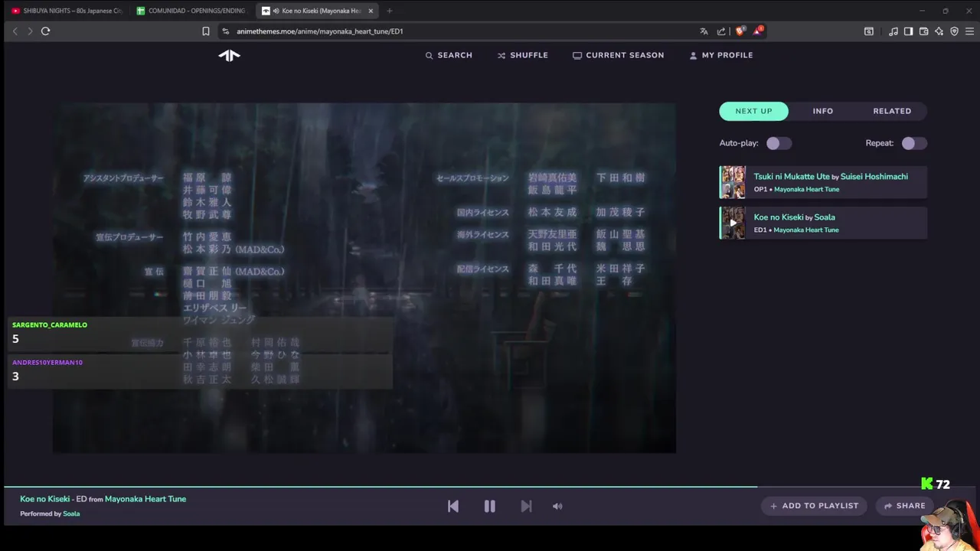Viewport: 980px width, 551px height.
Task: Click the ED1 thumbnail with play icon
Action: (x=733, y=223)
